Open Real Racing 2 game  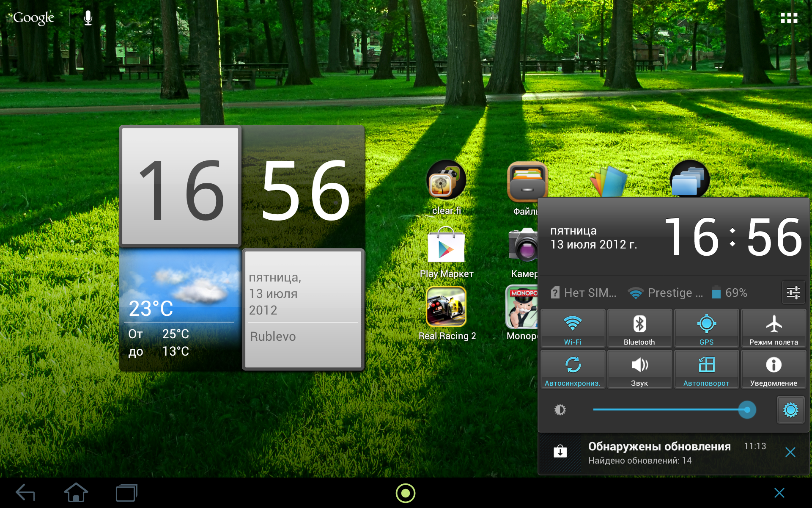coord(446,307)
